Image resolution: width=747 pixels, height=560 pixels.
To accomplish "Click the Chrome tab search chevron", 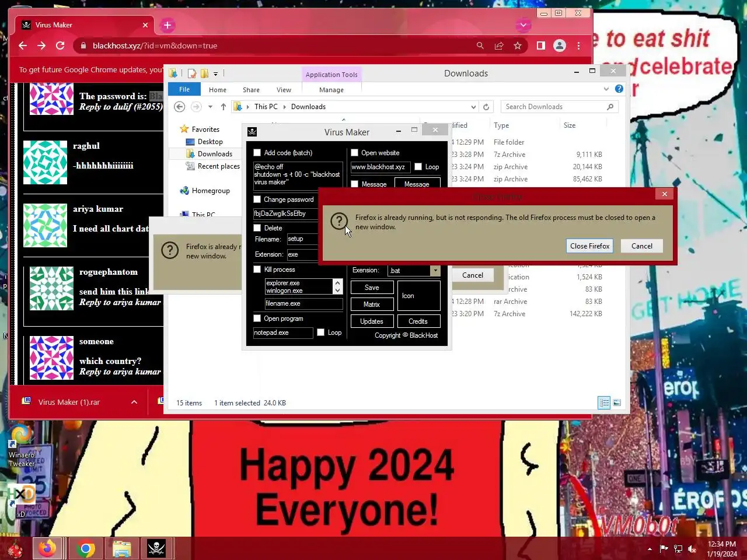I will point(523,25).
